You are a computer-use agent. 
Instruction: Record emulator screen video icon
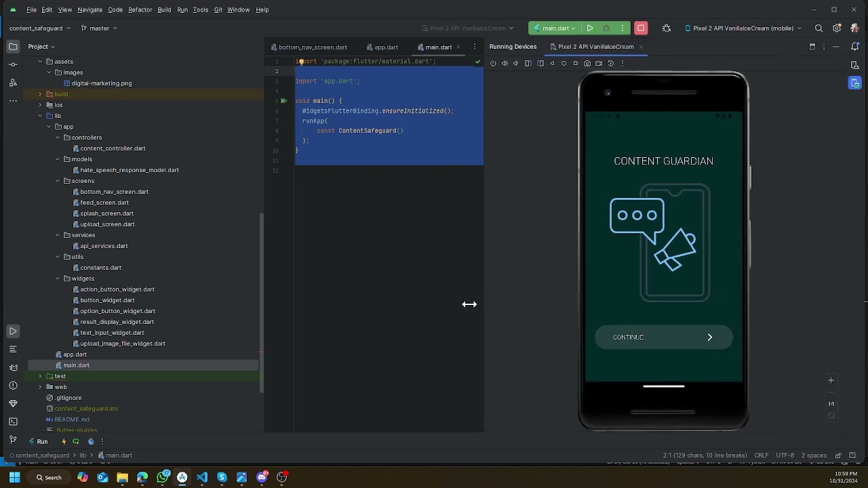[599, 63]
